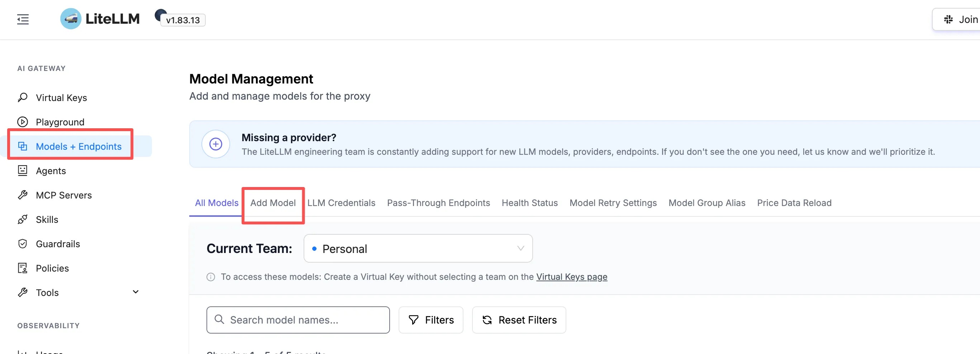
Task: Click the Agents robot icon
Action: (23, 171)
